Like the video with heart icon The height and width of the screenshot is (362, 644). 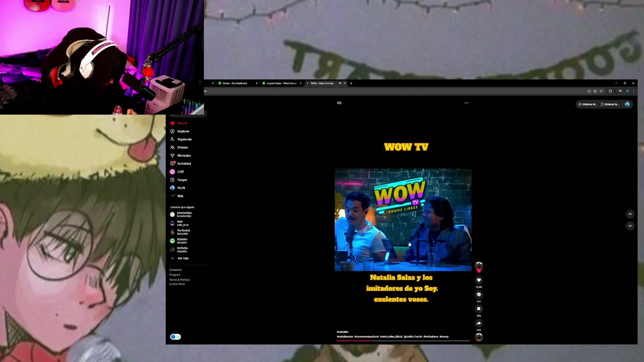479,280
